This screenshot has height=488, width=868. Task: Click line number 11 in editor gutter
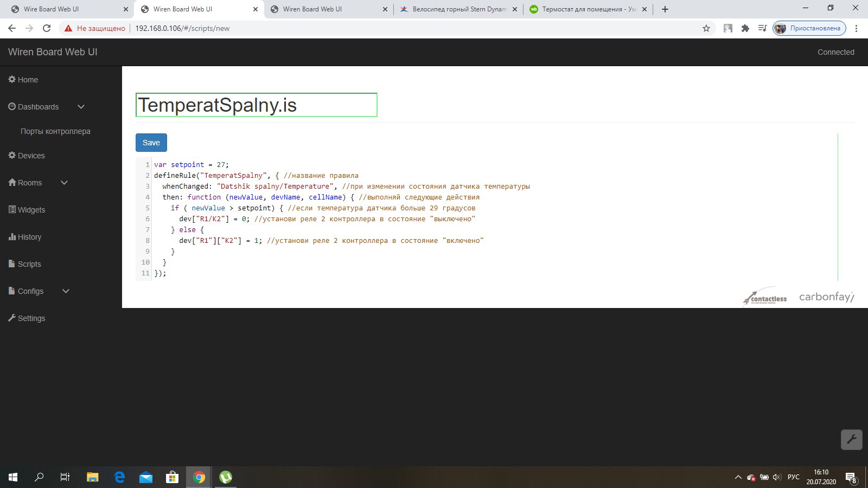[145, 273]
